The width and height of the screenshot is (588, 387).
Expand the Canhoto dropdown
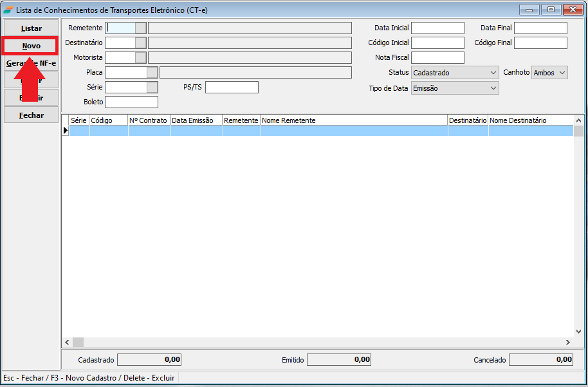coord(562,73)
